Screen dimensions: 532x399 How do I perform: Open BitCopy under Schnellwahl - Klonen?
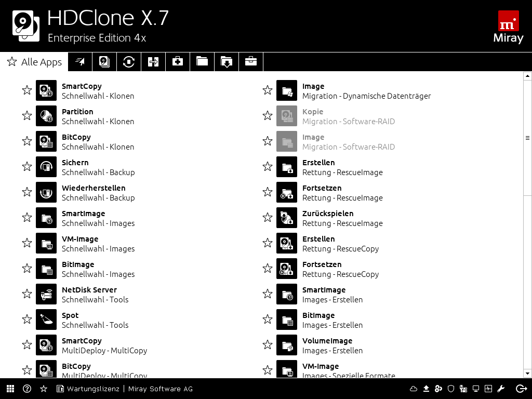coord(46,141)
